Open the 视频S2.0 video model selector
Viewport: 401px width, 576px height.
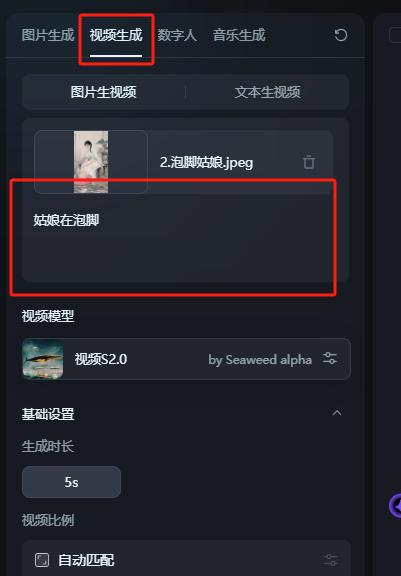pyautogui.click(x=186, y=359)
